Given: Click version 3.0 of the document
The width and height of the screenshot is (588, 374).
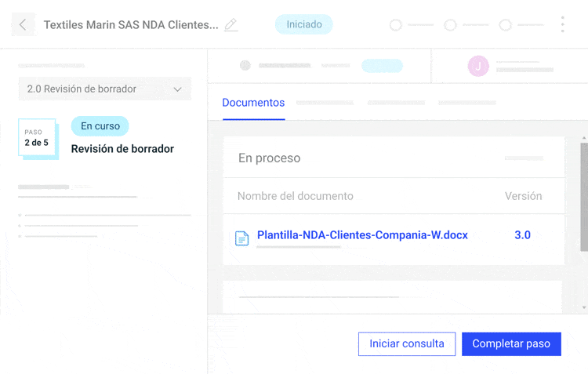Looking at the screenshot, I should tap(522, 235).
